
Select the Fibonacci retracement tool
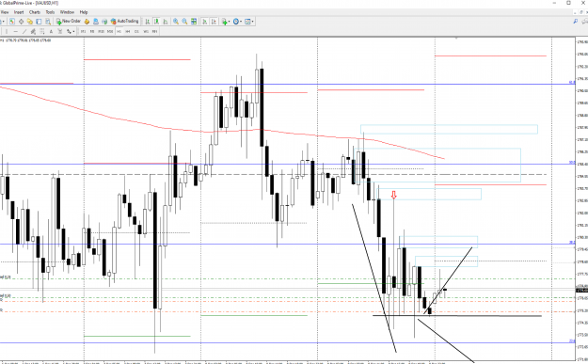pyautogui.click(x=42, y=31)
